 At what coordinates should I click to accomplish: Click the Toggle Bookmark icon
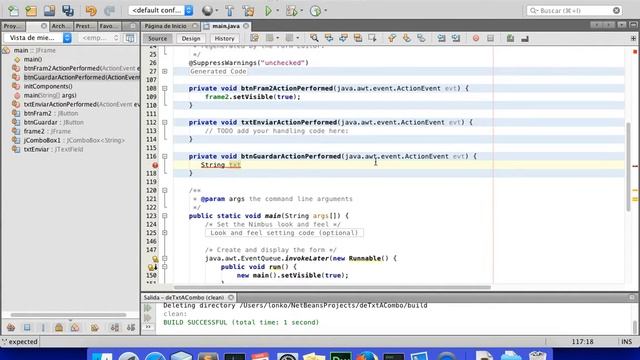coord(421,38)
